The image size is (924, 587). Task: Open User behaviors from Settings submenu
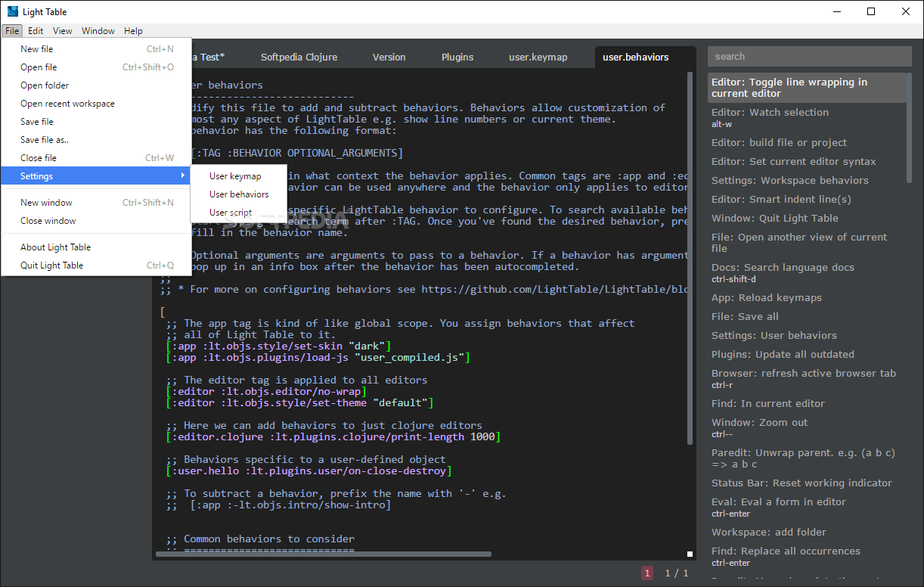(x=238, y=194)
